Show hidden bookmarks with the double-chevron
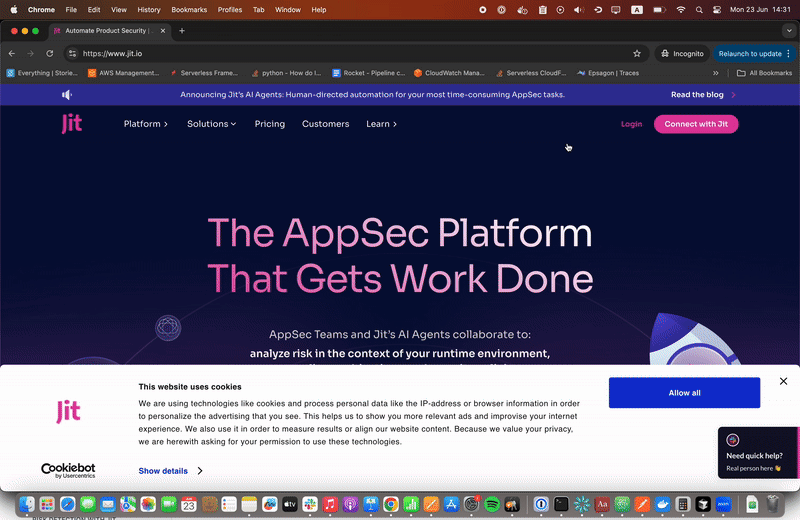The height and width of the screenshot is (520, 800). click(x=716, y=73)
